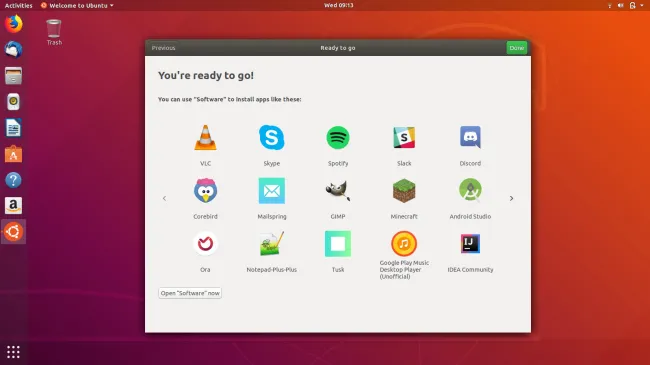This screenshot has width=650, height=365.
Task: Click the volume indicator in top bar
Action: click(621, 5)
